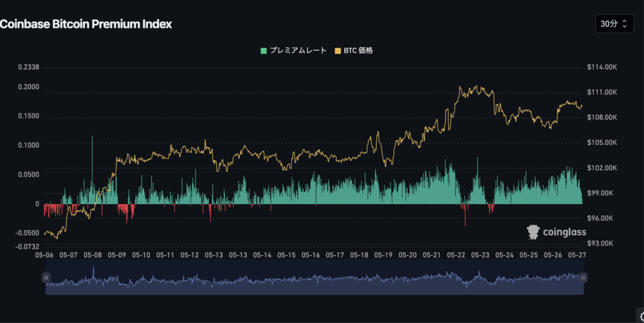Click the 05-18 date label
Screen dimensions: 644x323
pos(359,255)
